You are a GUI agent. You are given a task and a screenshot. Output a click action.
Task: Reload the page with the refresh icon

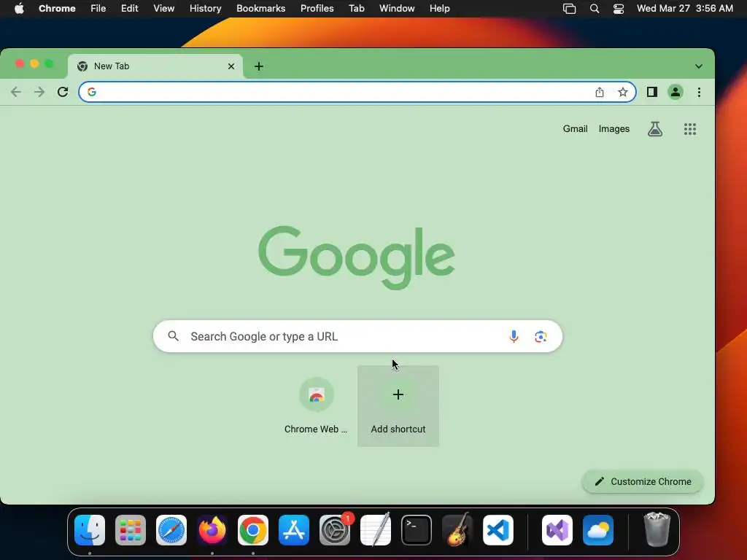tap(63, 92)
